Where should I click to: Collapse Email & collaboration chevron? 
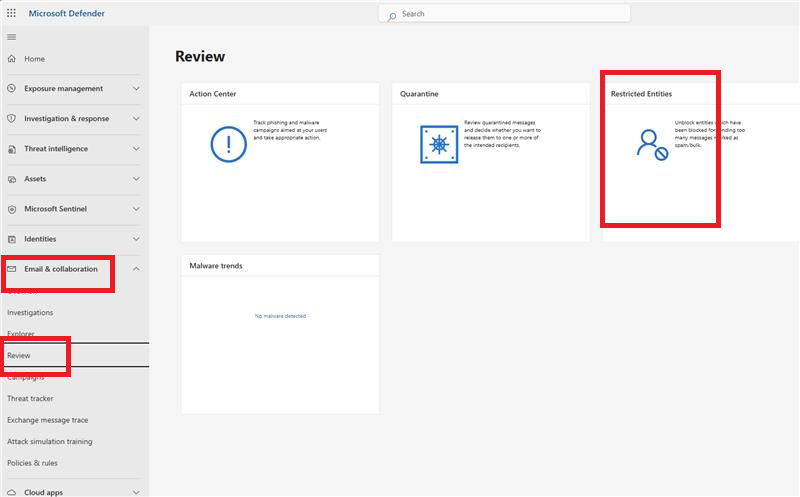pyautogui.click(x=136, y=268)
